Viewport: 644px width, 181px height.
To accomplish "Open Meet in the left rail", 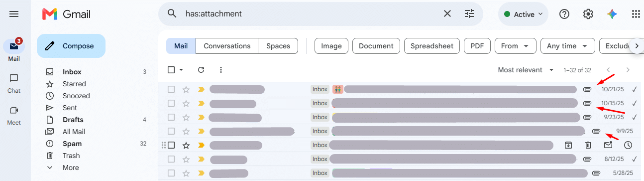I will tap(14, 115).
